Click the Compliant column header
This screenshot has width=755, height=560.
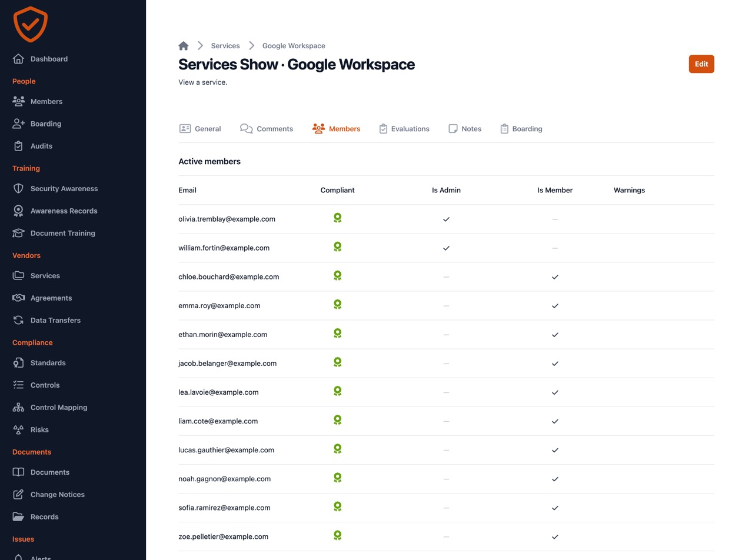338,191
